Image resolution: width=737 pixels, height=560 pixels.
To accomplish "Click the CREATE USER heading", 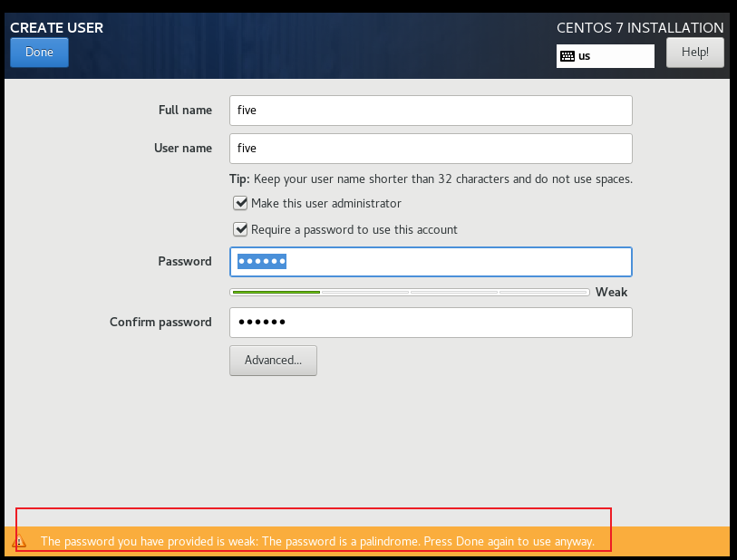I will click(x=56, y=28).
